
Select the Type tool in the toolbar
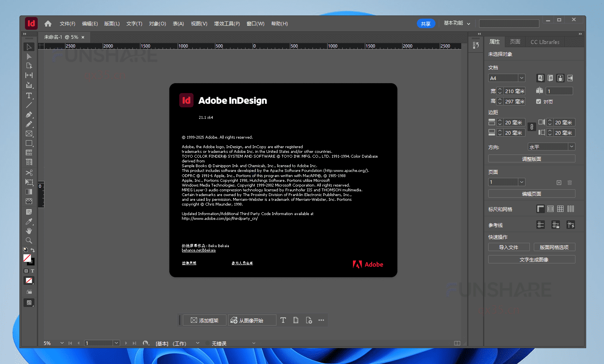(x=29, y=95)
